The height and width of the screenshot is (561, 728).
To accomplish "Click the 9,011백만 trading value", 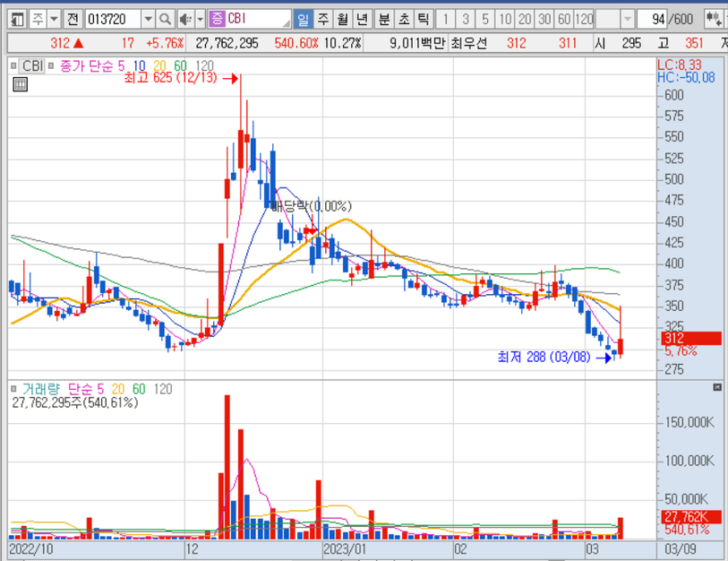I will click(417, 43).
